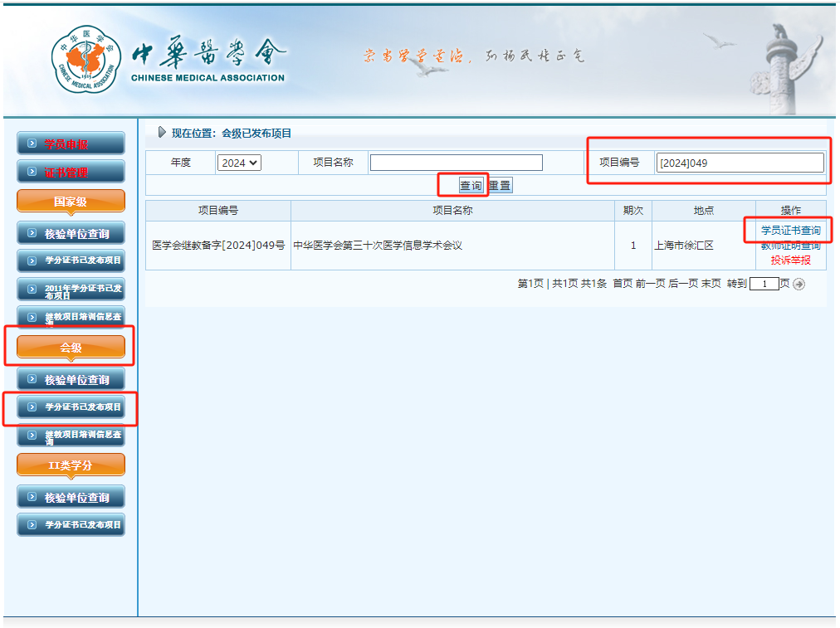Expand the orange 国家级 section header

[71, 202]
